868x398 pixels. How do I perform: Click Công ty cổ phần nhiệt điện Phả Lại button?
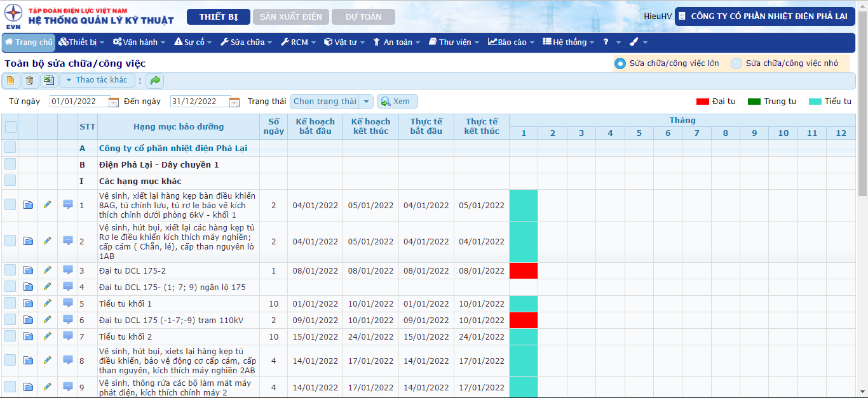764,17
